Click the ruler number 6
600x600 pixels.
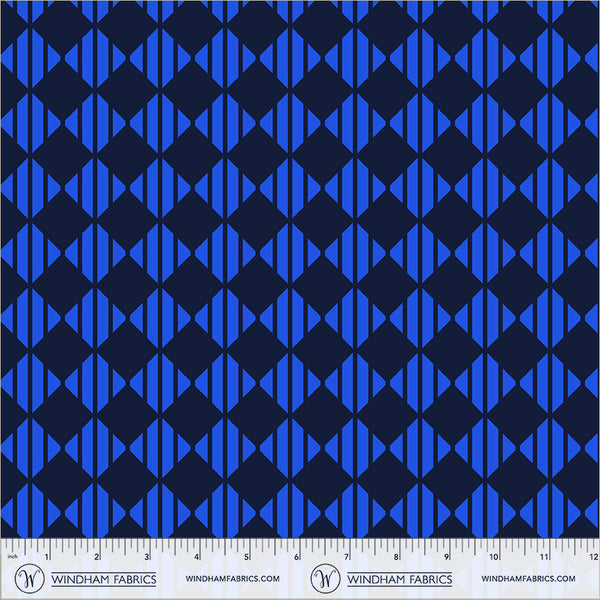point(296,557)
